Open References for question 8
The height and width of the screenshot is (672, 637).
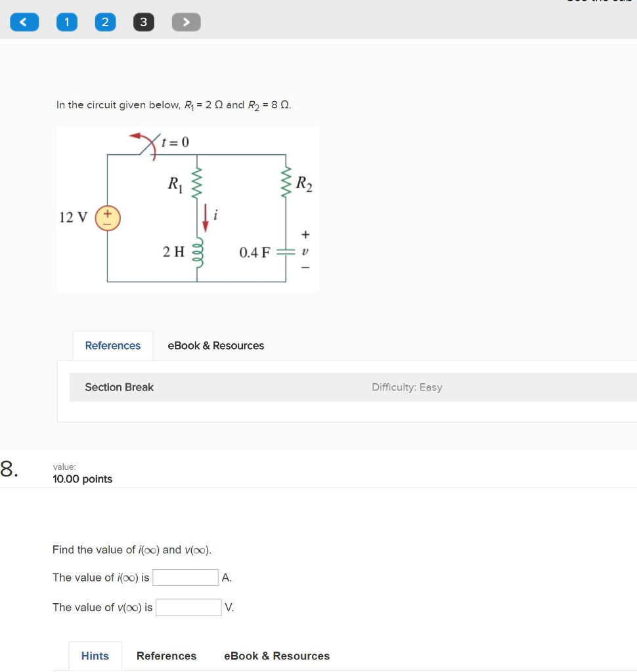click(166, 656)
